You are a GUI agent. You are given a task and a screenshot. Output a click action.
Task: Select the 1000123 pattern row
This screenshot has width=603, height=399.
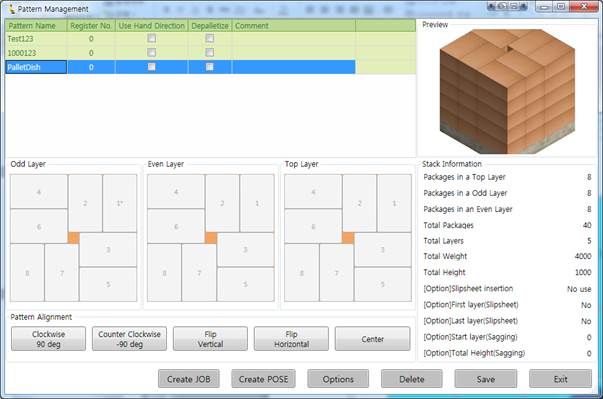click(210, 53)
